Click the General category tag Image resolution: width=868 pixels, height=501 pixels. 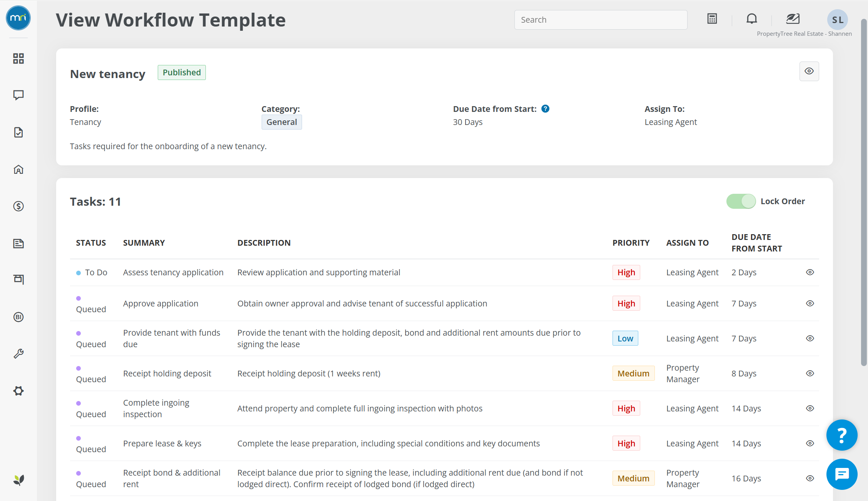click(x=282, y=122)
